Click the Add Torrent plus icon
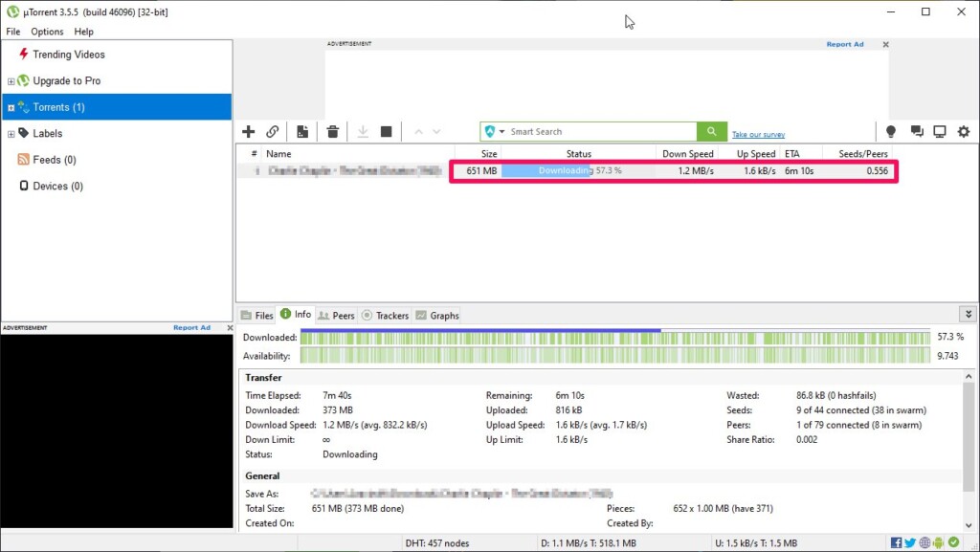 [x=248, y=131]
